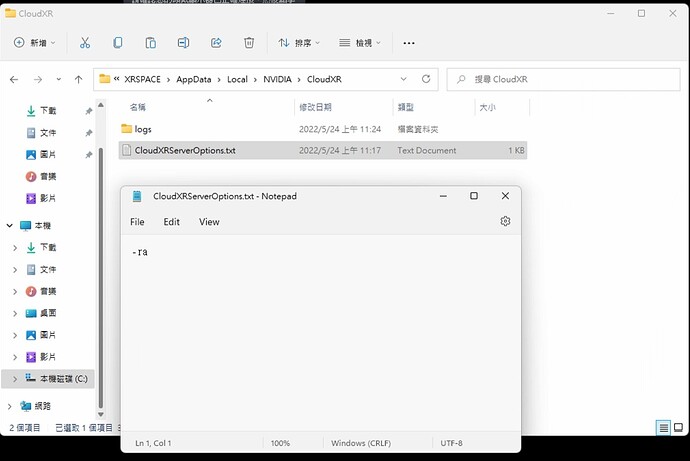Expand 文件 under 本機 in navigation tree
This screenshot has width=690, height=461.
[15, 270]
